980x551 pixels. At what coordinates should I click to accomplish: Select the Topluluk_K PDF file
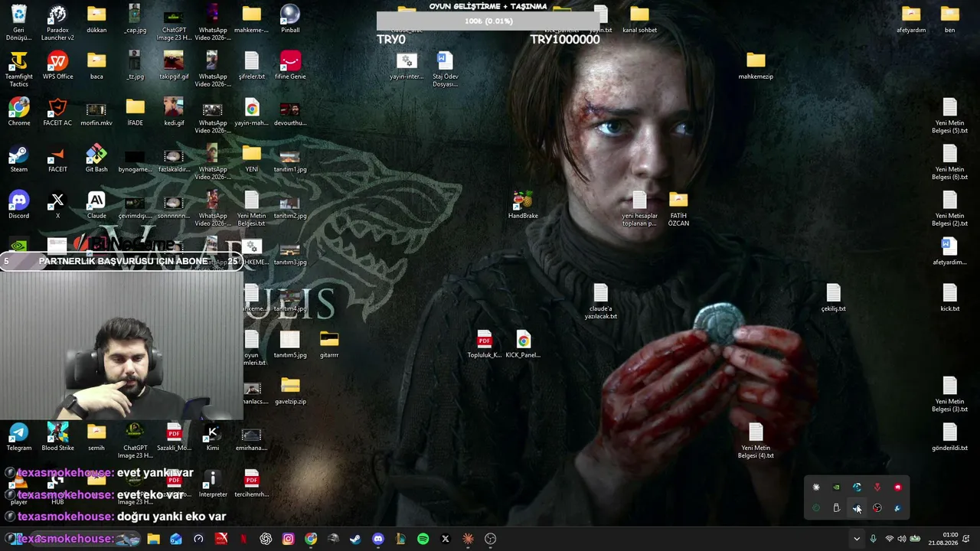coord(484,344)
